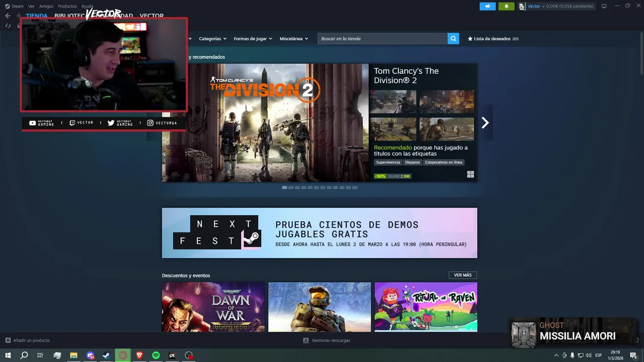Open the Windows Start menu
Image resolution: width=644 pixels, height=362 pixels.
pyautogui.click(x=8, y=355)
